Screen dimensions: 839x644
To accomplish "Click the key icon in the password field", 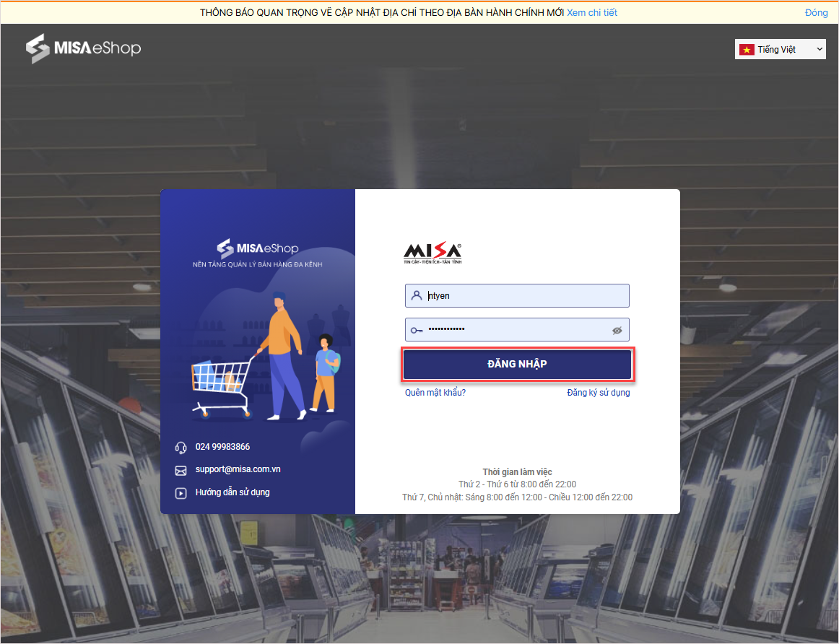I will 417,330.
